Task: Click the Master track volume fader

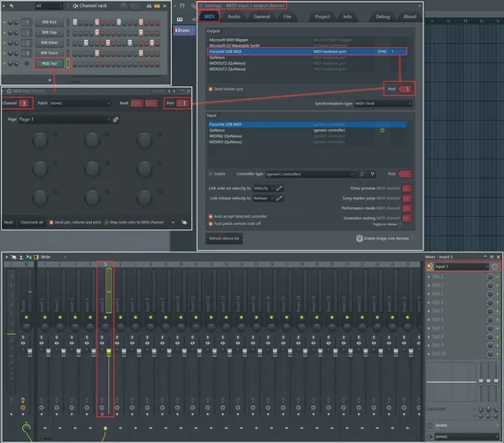Action: click(x=29, y=353)
